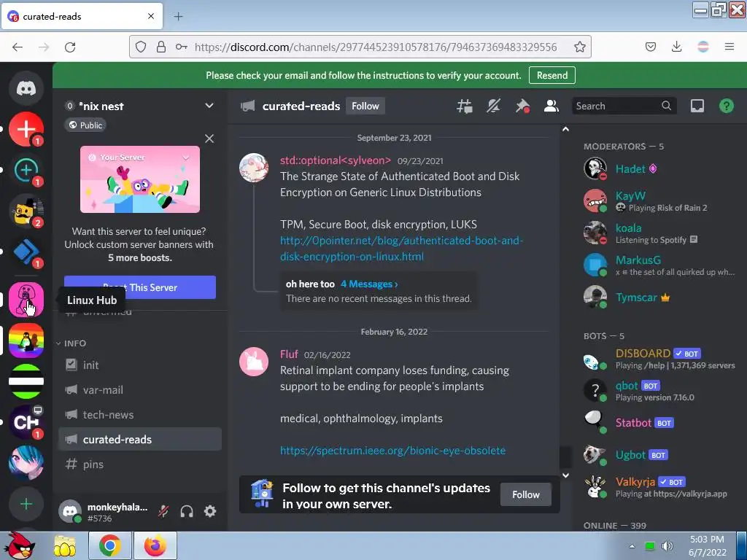Click Fluf's avatar in chat
The image size is (747, 560).
[253, 362]
